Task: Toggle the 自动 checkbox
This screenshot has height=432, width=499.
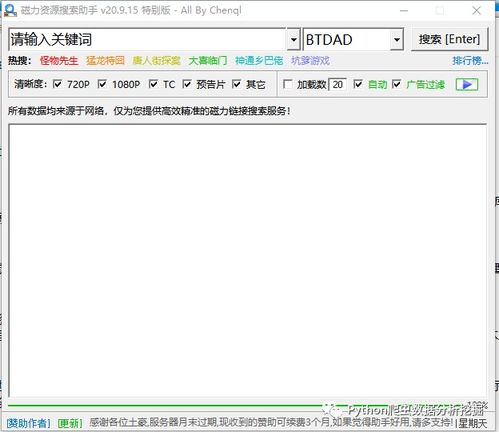Action: [x=358, y=84]
